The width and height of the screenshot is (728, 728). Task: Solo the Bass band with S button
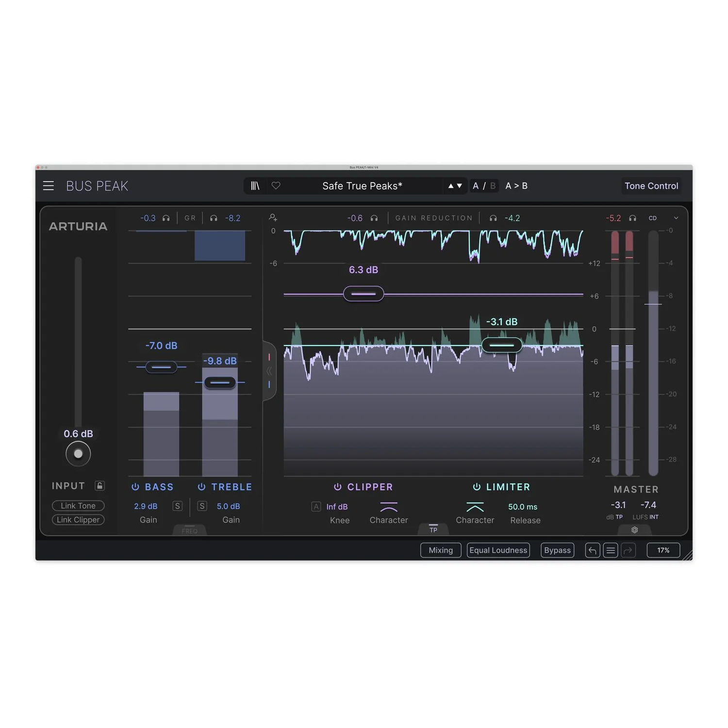point(178,506)
